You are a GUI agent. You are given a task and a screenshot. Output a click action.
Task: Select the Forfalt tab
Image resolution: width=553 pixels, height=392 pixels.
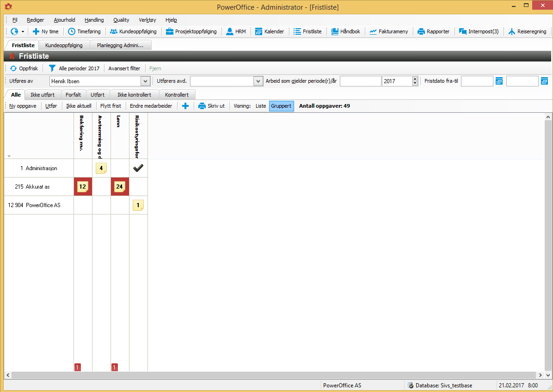(73, 95)
